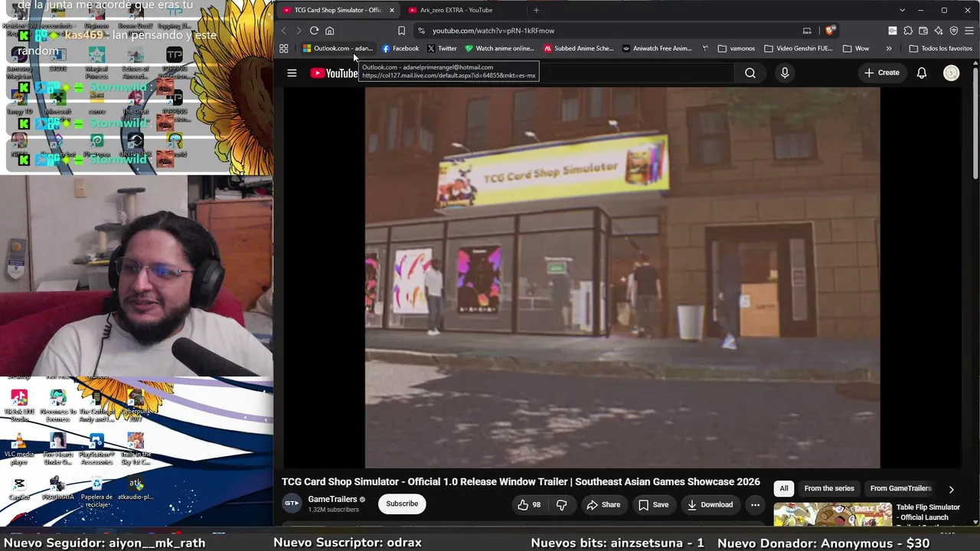Click the YouTube logo to go home
980x551 pixels.
[x=334, y=73]
